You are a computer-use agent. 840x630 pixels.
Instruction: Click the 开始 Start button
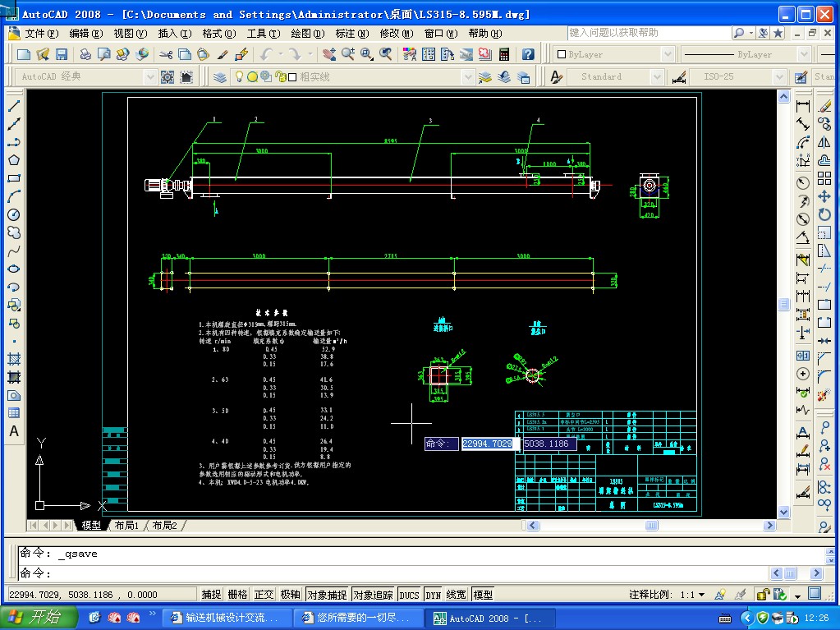38,617
